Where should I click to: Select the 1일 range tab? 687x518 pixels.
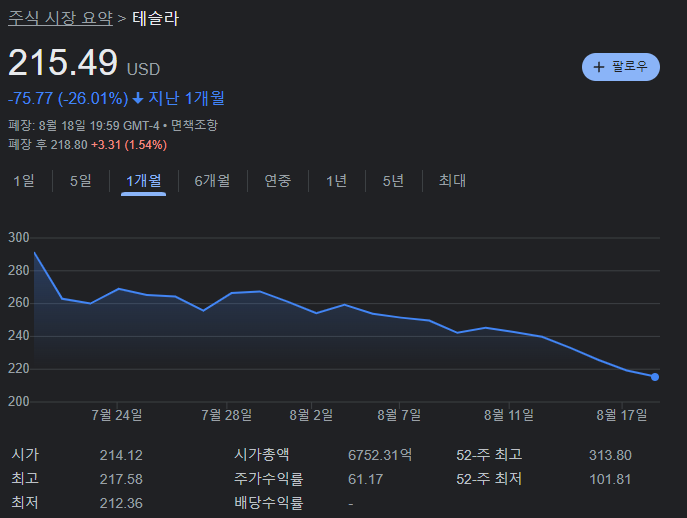tap(24, 181)
